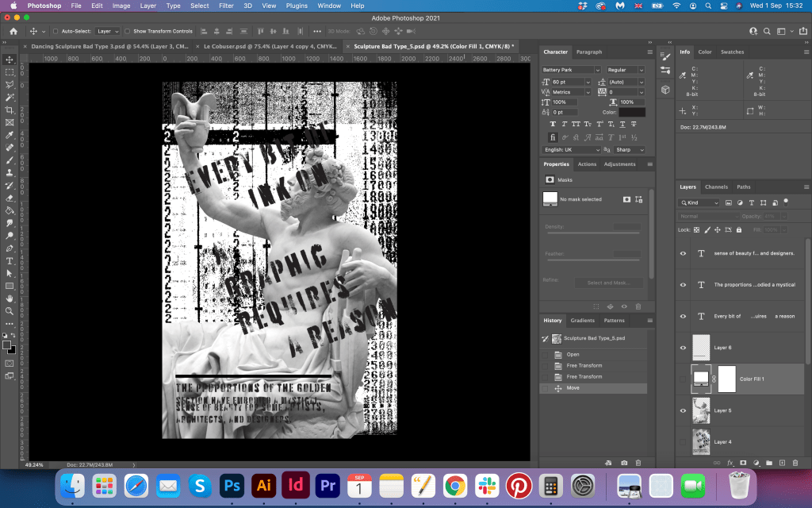Enable Show Transform Controls checkbox
Viewport: 812px width, 508px height.
coord(128,31)
